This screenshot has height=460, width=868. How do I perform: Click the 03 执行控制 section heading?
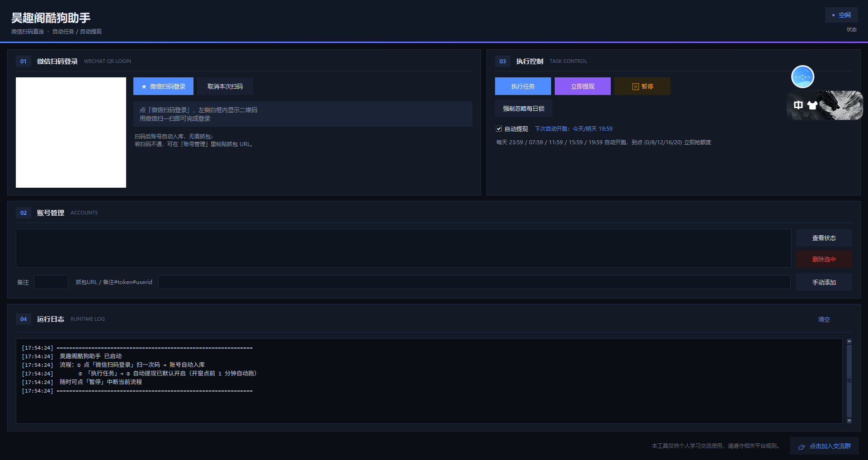[x=530, y=61]
